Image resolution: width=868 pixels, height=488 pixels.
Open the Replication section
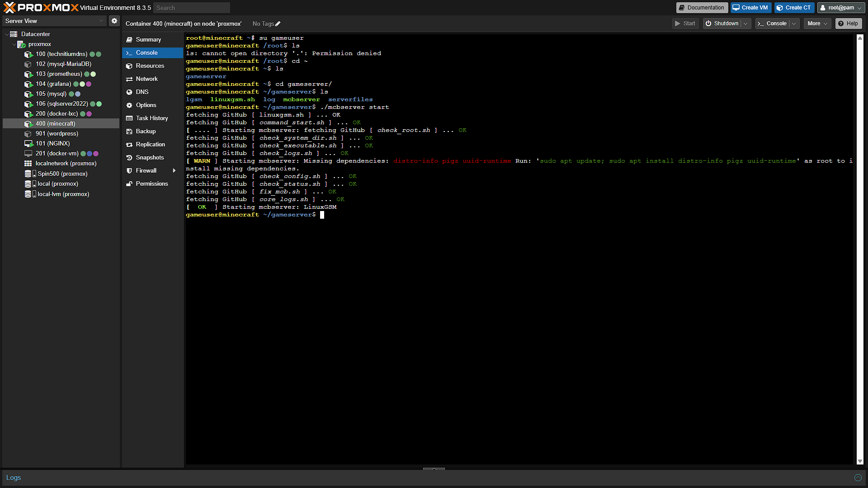pos(152,145)
